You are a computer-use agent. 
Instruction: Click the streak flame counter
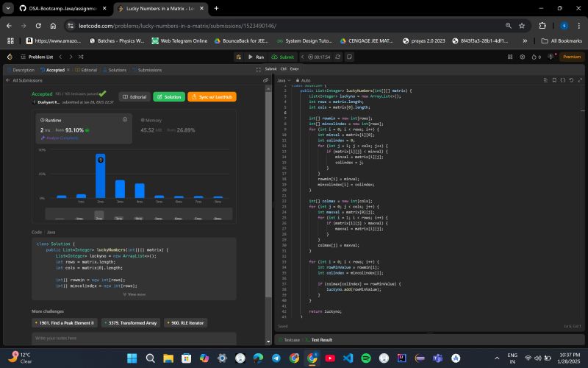coord(537,57)
